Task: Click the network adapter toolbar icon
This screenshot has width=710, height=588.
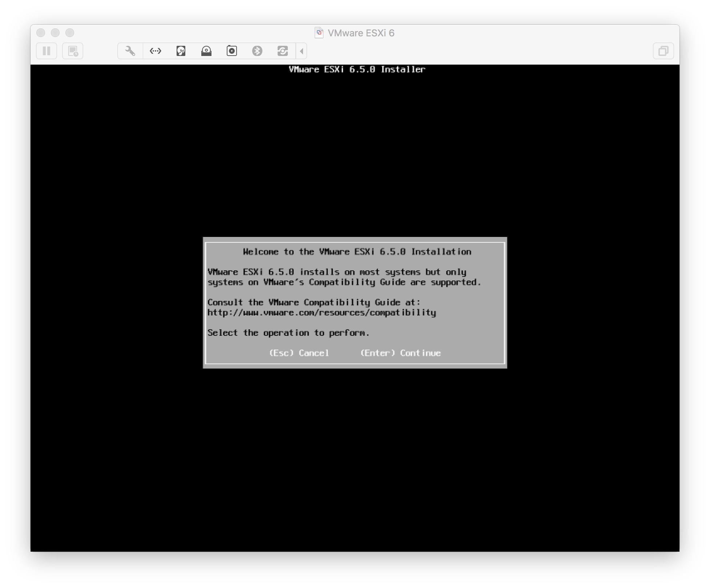Action: click(x=156, y=51)
